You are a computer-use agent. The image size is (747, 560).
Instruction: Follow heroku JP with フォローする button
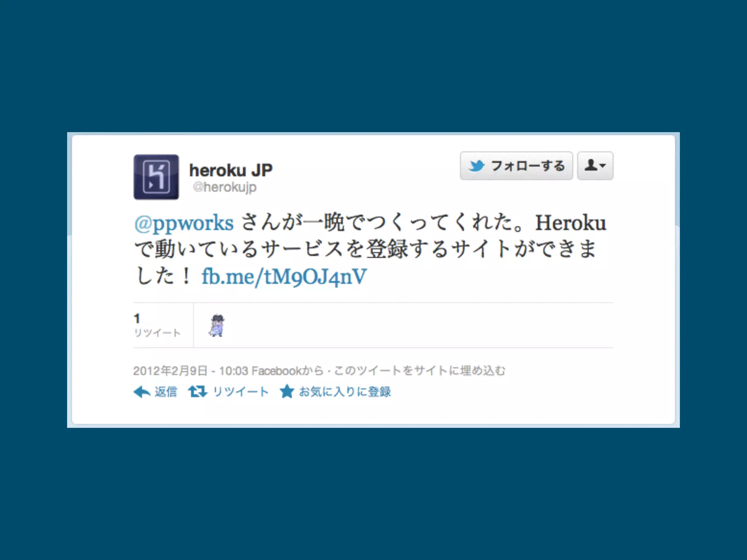(516, 166)
